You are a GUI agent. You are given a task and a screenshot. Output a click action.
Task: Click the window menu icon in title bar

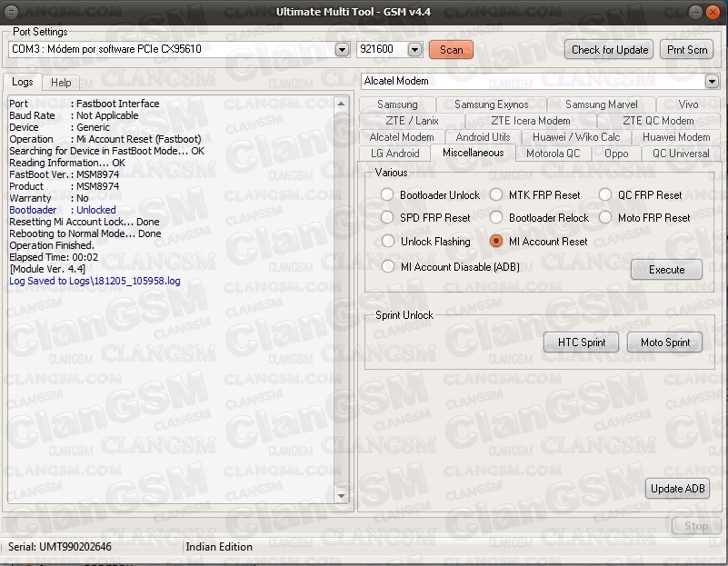[12, 12]
